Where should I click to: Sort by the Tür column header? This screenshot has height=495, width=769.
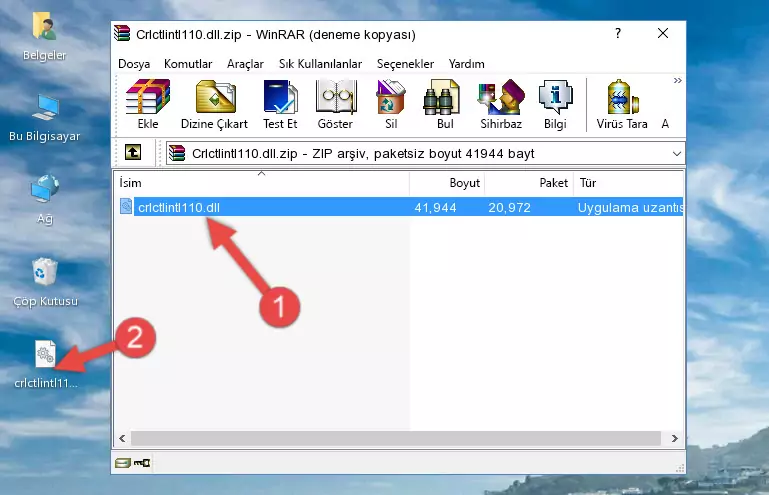(628, 182)
